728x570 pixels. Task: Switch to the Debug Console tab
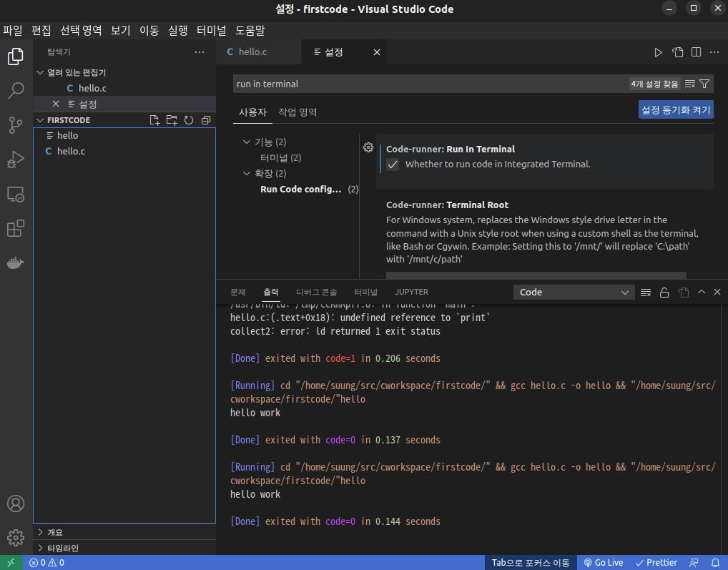[316, 292]
